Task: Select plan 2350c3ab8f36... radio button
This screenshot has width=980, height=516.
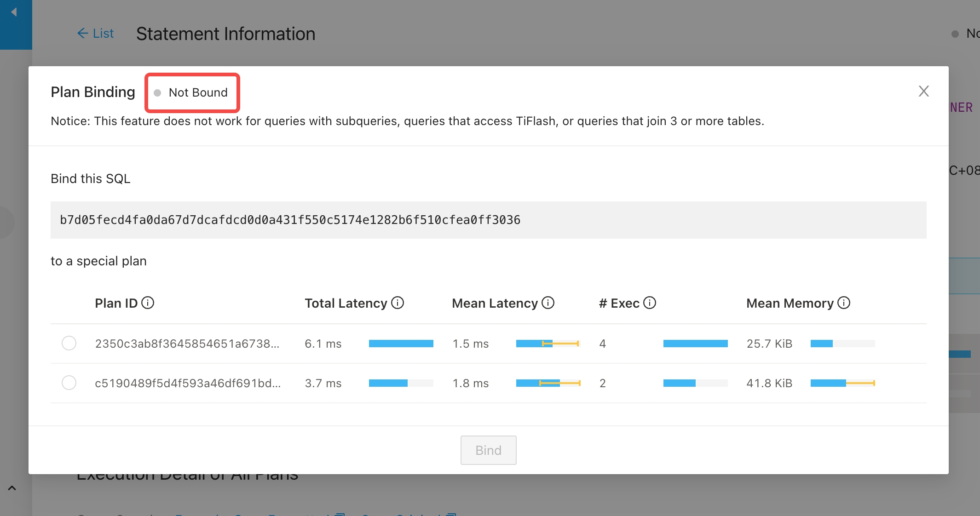Action: point(69,344)
